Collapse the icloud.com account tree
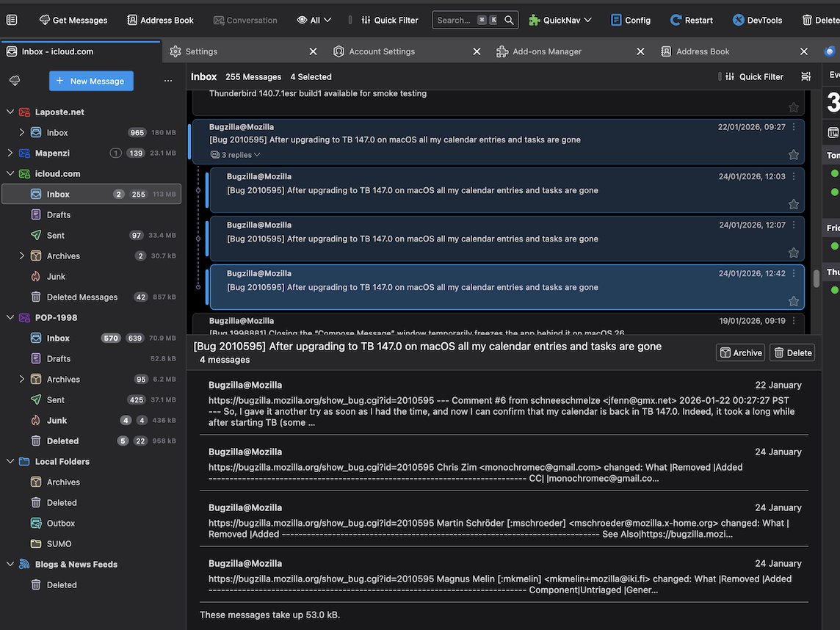 (x=10, y=174)
